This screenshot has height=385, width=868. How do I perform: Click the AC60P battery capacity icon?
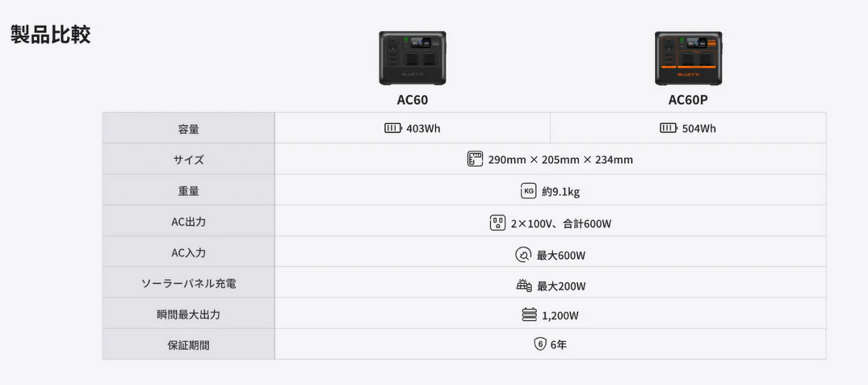pyautogui.click(x=668, y=128)
